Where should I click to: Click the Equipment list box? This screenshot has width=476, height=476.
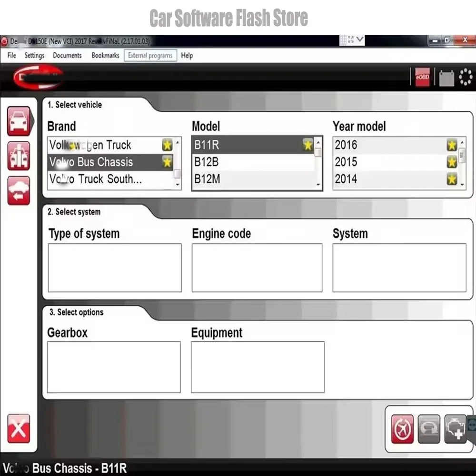tap(258, 367)
